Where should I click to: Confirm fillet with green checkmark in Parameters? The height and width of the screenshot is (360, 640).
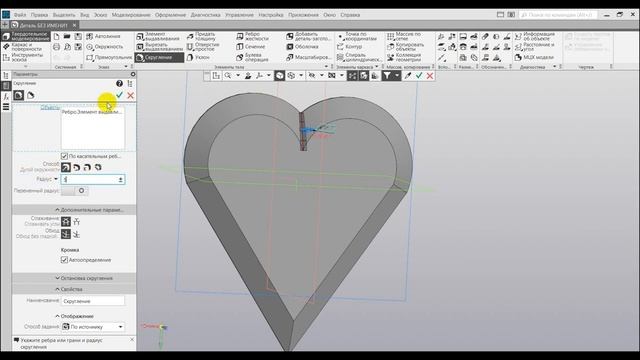[119, 95]
